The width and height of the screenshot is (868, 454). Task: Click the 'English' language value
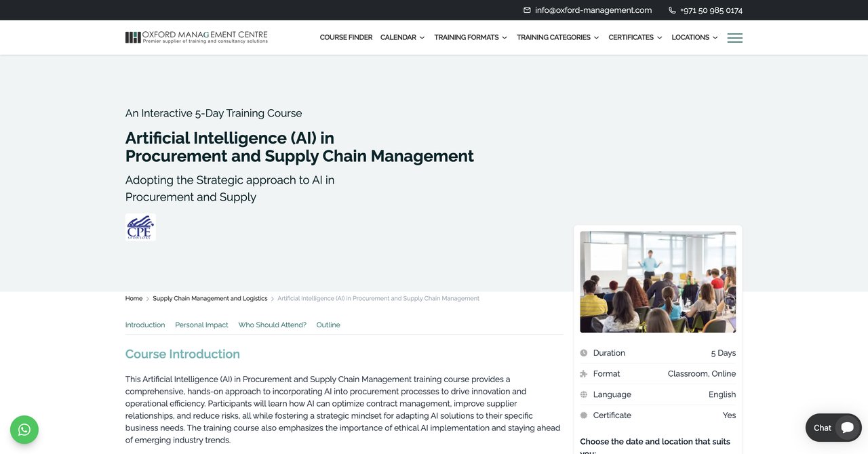(722, 394)
